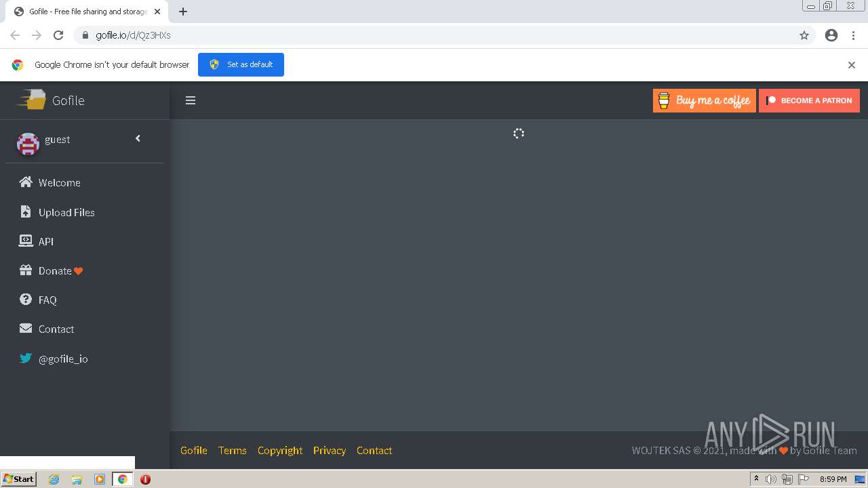Reload the gofile.io page

58,35
